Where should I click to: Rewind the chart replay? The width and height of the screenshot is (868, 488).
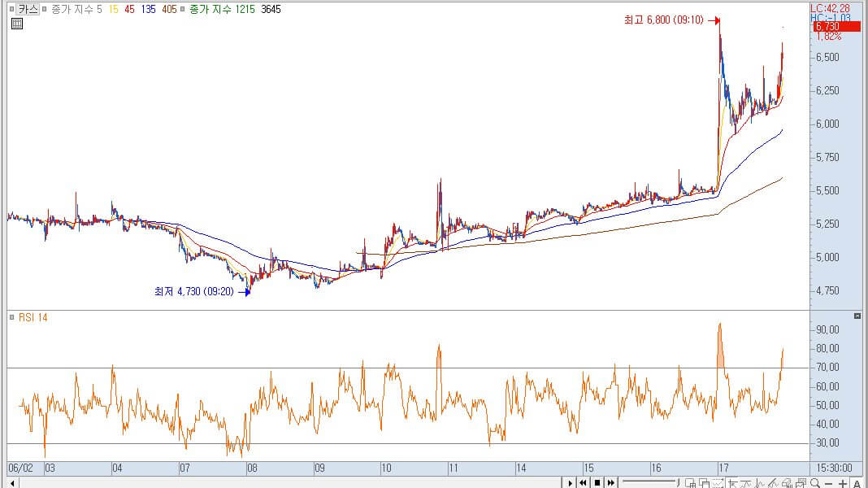tap(583, 483)
